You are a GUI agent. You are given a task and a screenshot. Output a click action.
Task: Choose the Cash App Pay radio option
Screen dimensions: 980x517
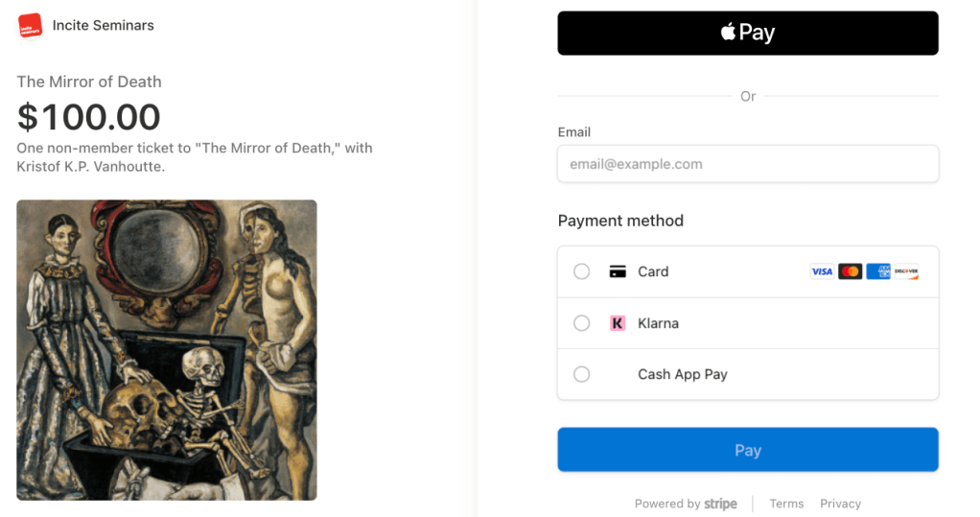point(582,374)
